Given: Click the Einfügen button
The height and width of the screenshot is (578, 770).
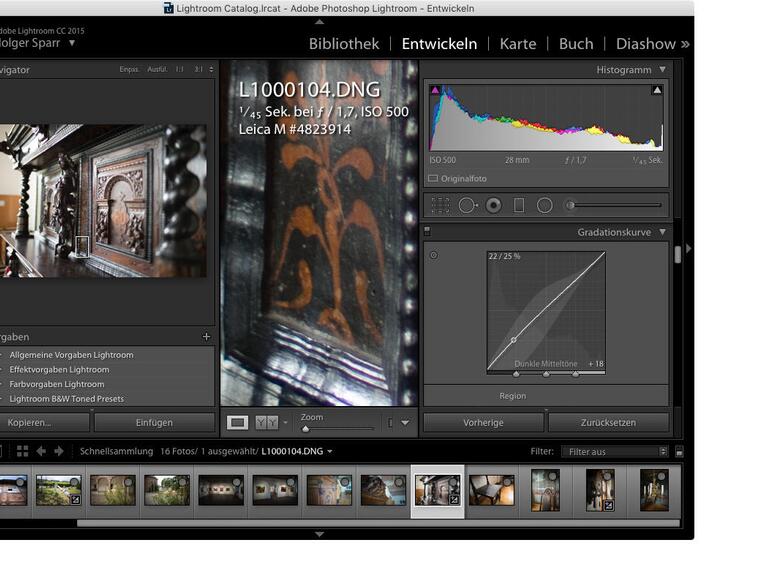Looking at the screenshot, I should (154, 422).
